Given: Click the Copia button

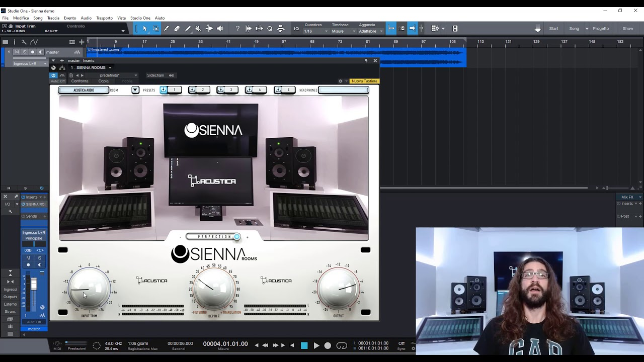Looking at the screenshot, I should (103, 81).
